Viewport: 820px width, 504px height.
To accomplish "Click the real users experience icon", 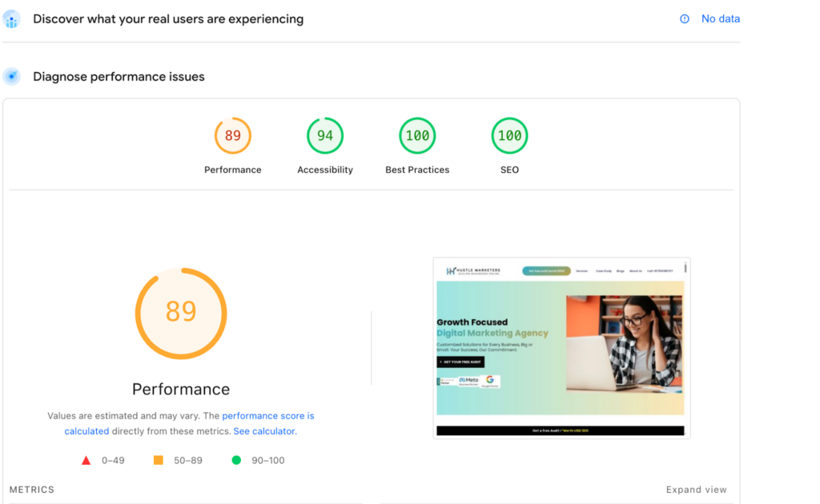I will coord(12,18).
